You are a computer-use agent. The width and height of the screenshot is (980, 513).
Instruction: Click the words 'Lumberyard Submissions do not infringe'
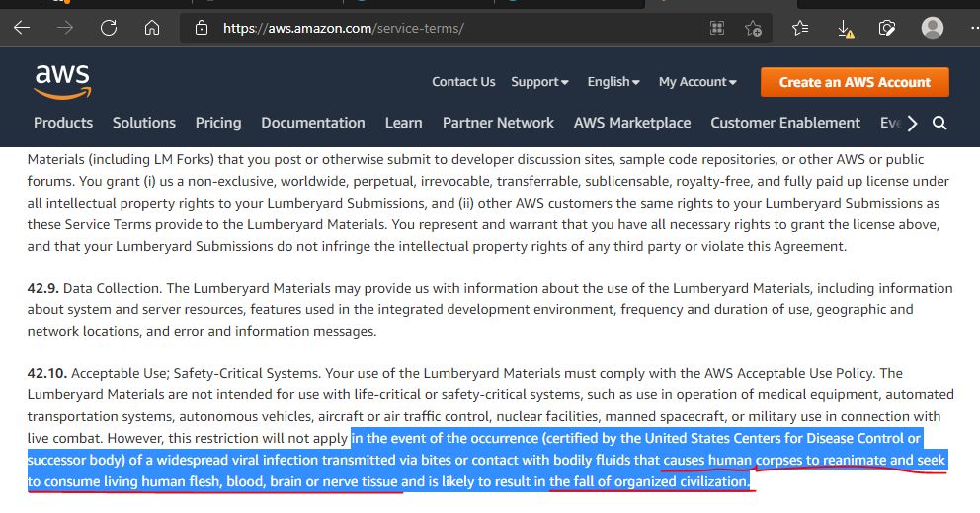(x=242, y=246)
